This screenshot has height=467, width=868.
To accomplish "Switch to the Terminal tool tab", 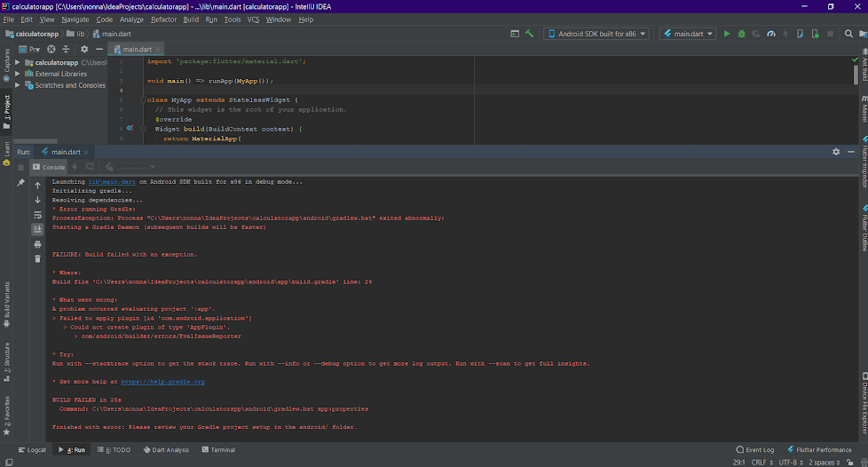I will 217,450.
